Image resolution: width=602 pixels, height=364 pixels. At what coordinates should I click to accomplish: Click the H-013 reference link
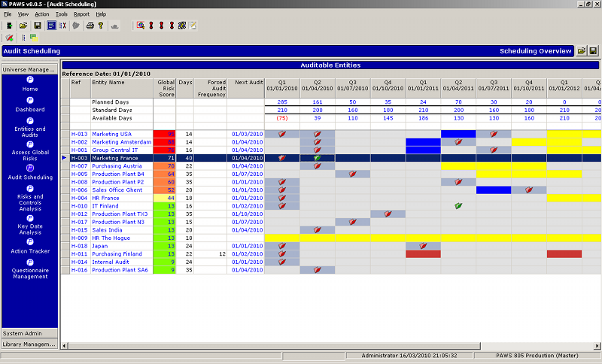pyautogui.click(x=79, y=134)
